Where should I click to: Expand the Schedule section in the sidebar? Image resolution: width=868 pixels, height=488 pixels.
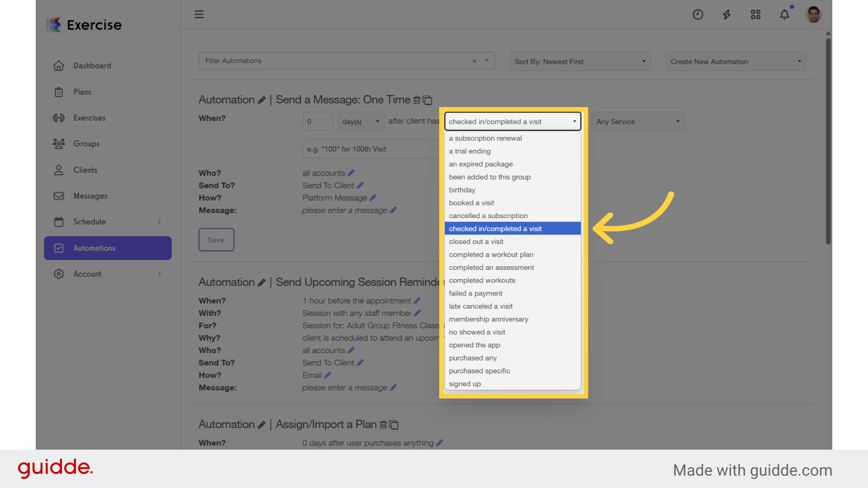tap(159, 221)
